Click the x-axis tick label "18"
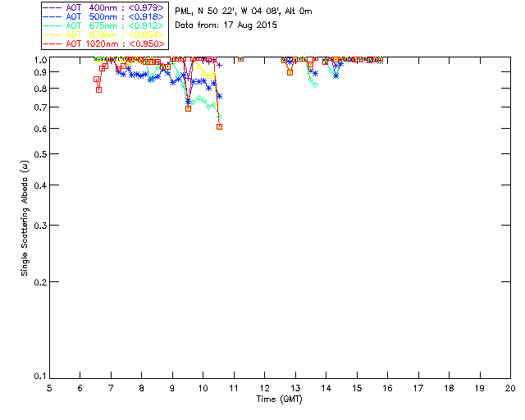525x420 pixels. (449, 388)
